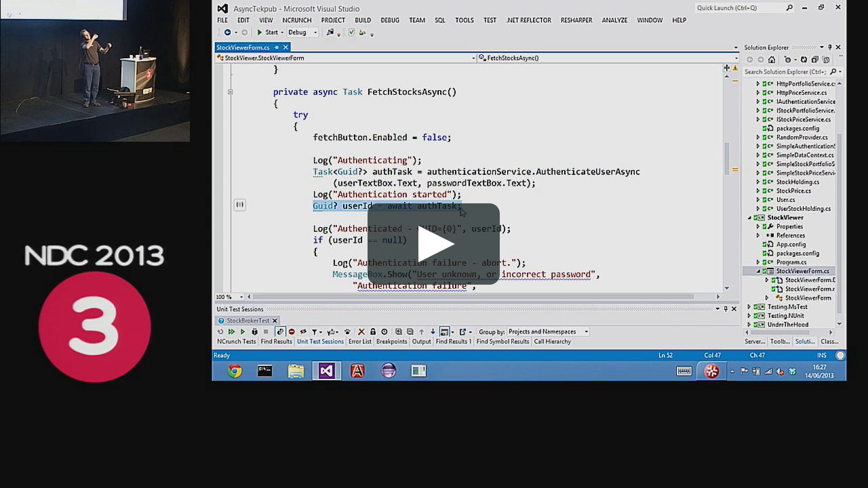Select StockHolding.cs in Solution Explorer
The height and width of the screenshot is (488, 868).
coord(797,182)
